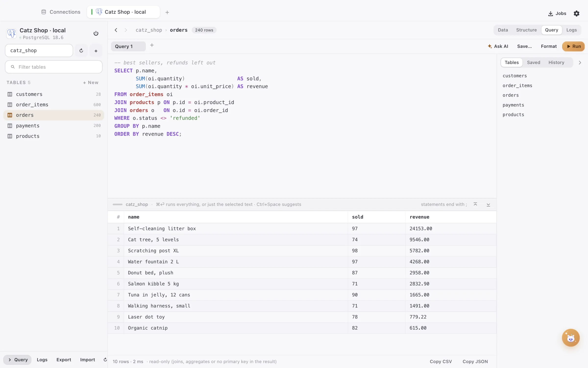The image size is (588, 368).
Task: Click the cat assistant floating button
Action: point(571,338)
